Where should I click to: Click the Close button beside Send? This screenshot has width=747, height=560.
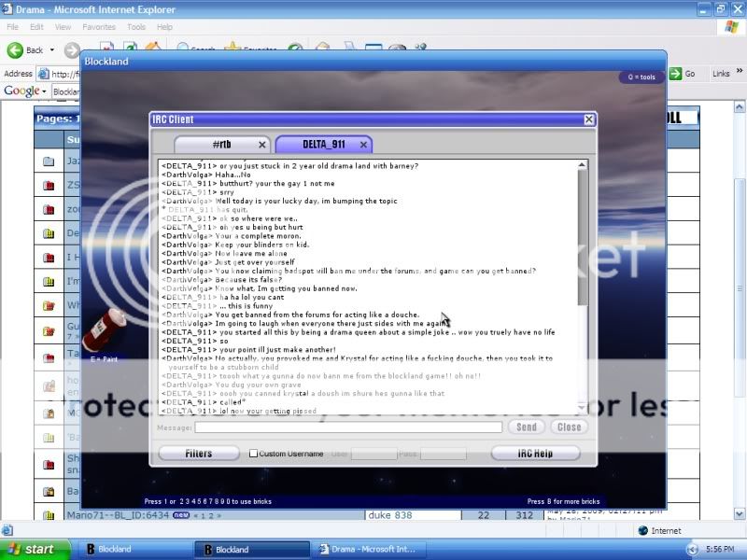570,427
